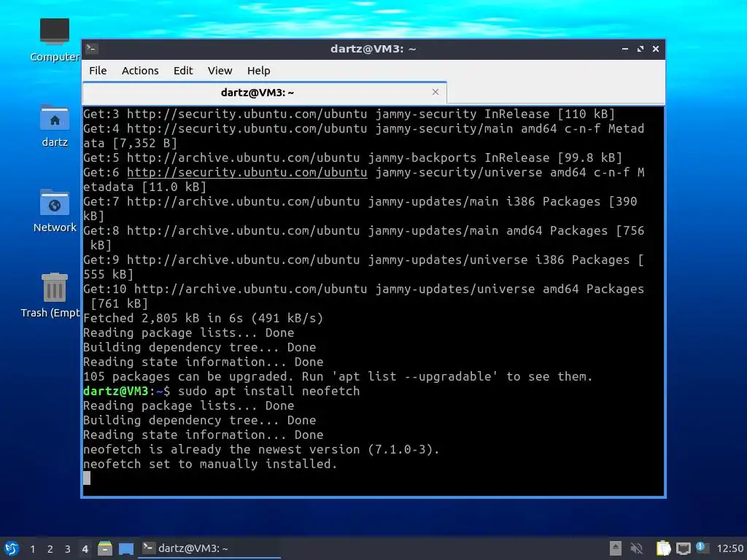Click the Get:3 jammy-security InRelease line
The height and width of the screenshot is (560, 747).
(x=349, y=114)
